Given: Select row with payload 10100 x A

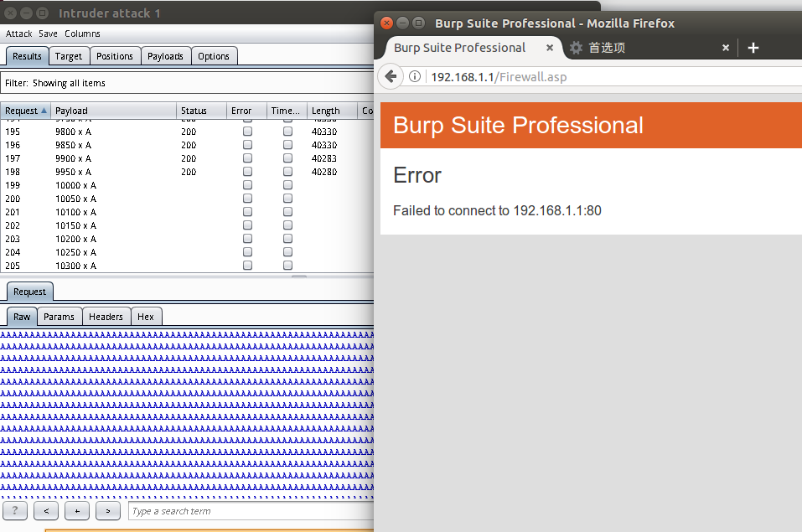Looking at the screenshot, I should coord(187,212).
